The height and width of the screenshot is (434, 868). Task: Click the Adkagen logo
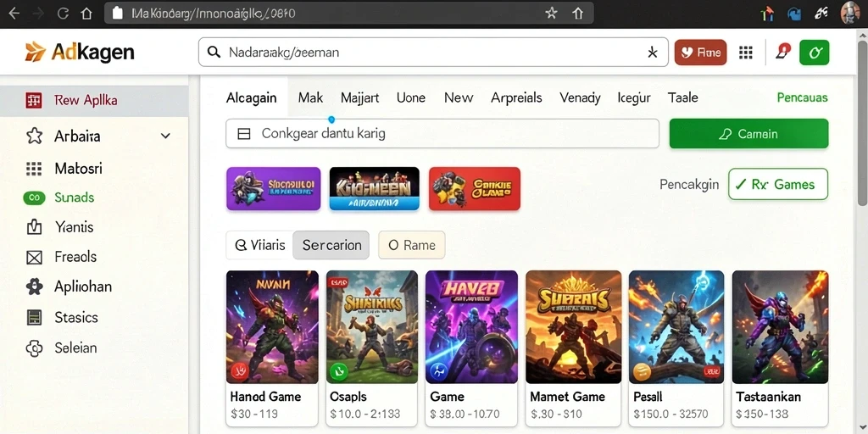tap(80, 52)
